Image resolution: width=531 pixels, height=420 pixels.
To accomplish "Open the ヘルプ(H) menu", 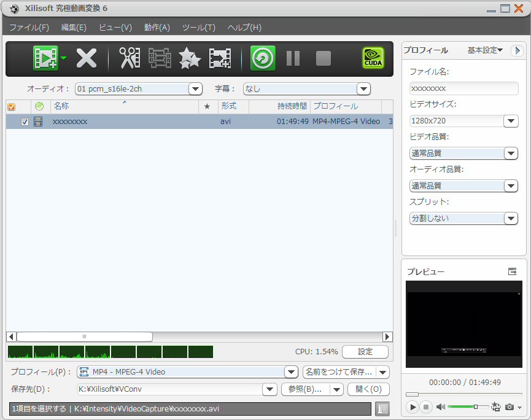I will click(x=244, y=28).
